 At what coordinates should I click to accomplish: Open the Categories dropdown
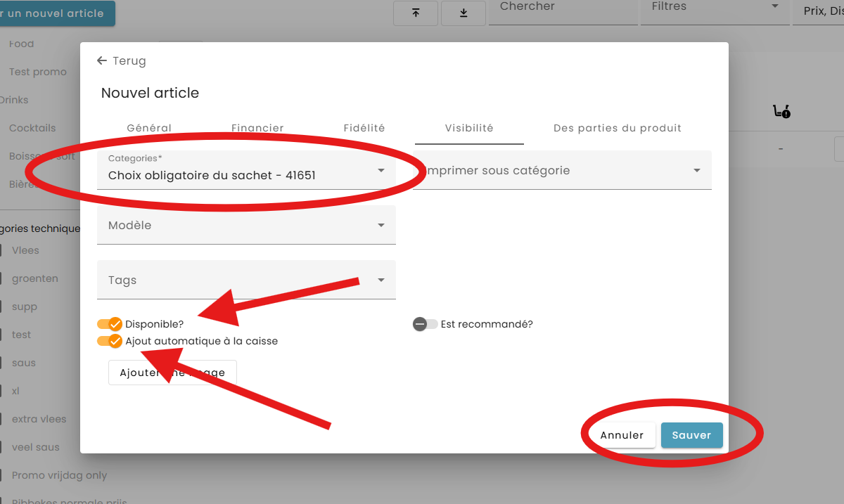tap(246, 171)
